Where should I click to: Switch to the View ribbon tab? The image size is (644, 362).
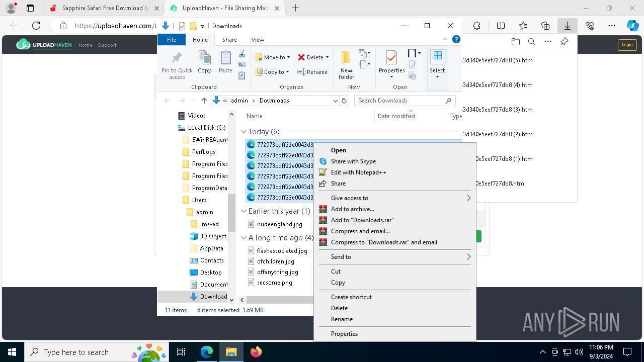(x=258, y=40)
